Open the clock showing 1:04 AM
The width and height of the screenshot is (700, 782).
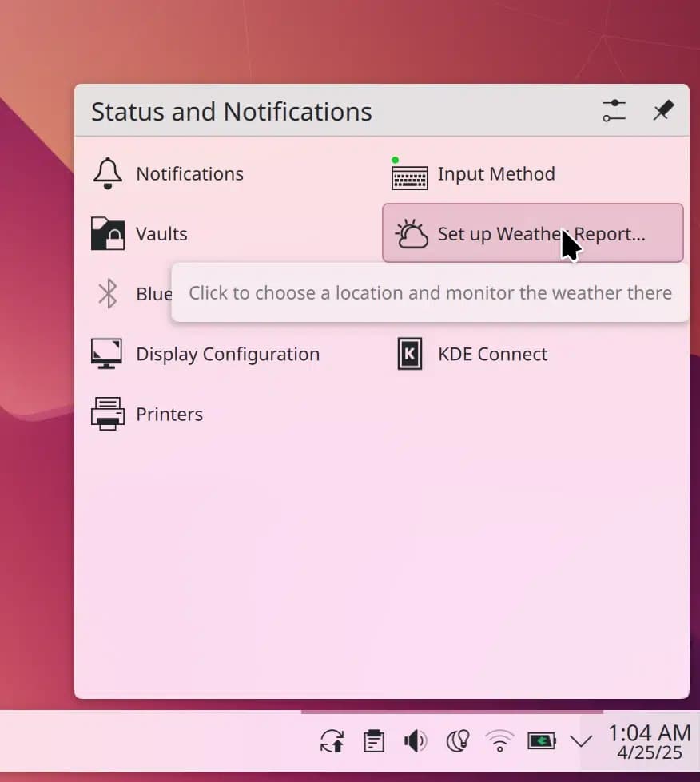tap(650, 741)
